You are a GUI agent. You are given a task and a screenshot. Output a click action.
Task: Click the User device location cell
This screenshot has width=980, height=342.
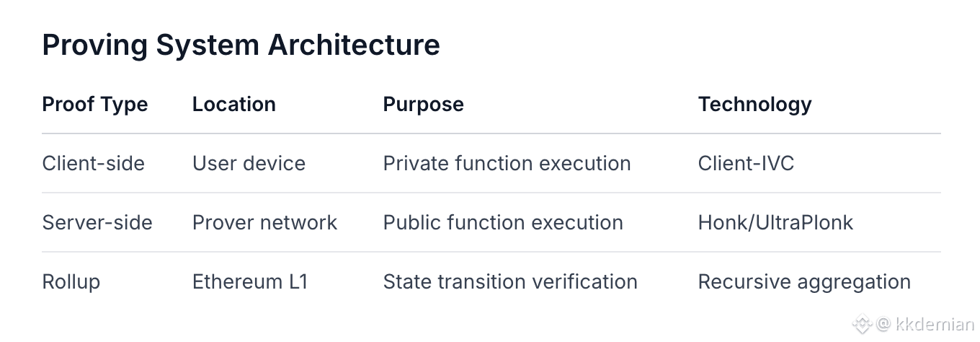point(249,163)
